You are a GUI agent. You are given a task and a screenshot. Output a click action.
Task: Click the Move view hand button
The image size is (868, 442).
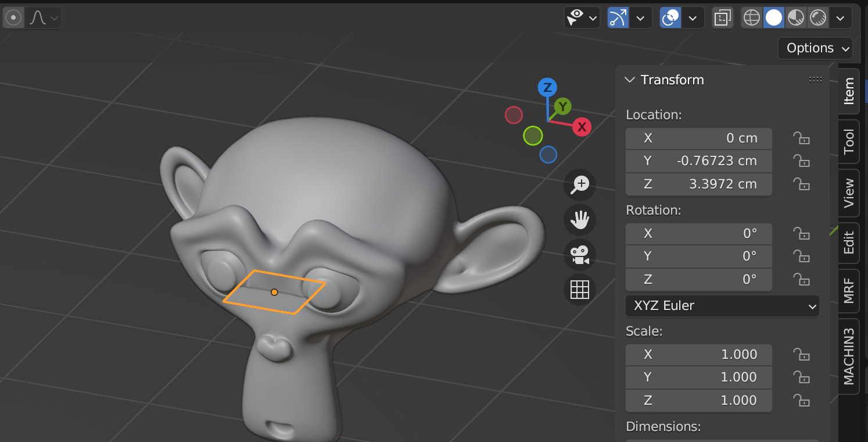point(579,220)
